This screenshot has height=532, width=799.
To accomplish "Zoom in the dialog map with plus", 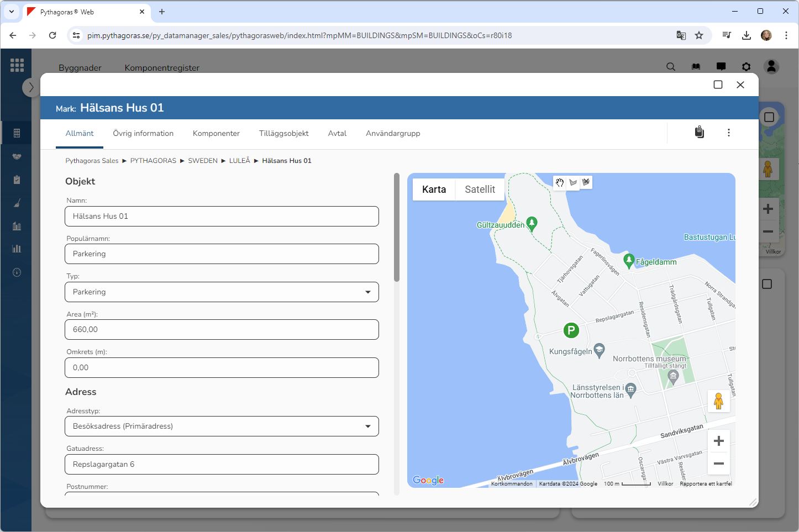I will tap(718, 441).
